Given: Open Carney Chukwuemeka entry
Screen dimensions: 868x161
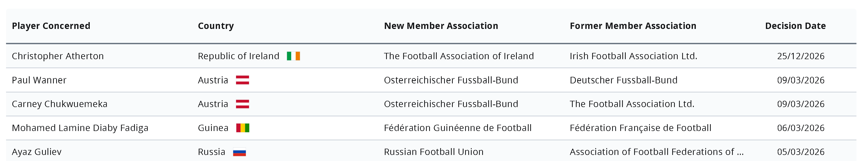Looking at the screenshot, I should [59, 104].
